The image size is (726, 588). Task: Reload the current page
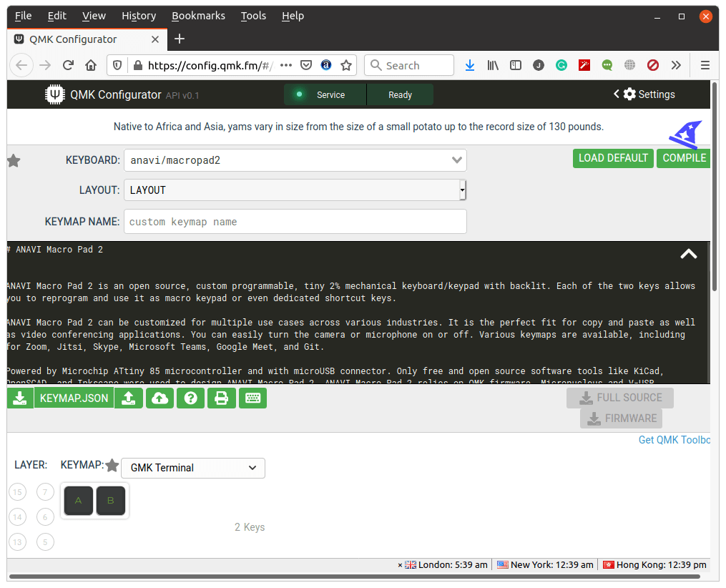pos(68,65)
